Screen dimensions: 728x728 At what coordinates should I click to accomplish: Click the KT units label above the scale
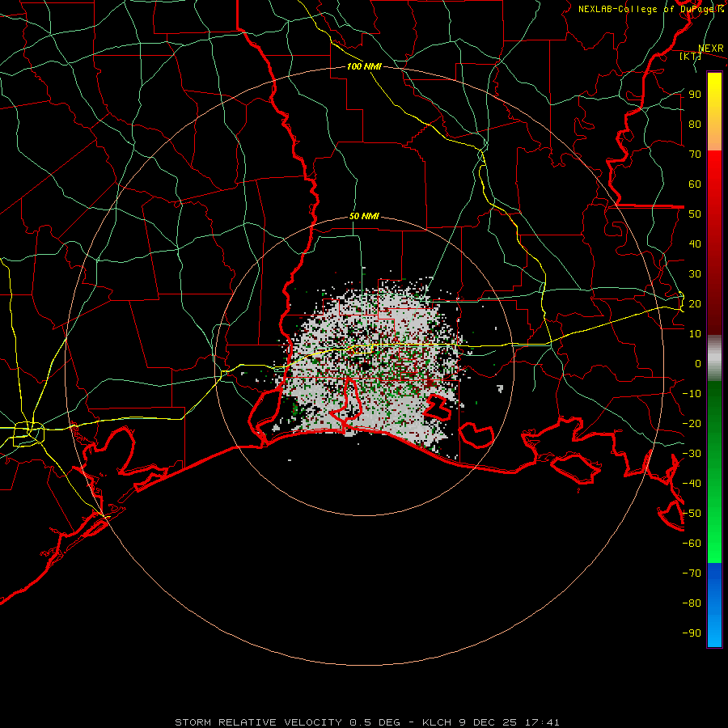pyautogui.click(x=691, y=56)
